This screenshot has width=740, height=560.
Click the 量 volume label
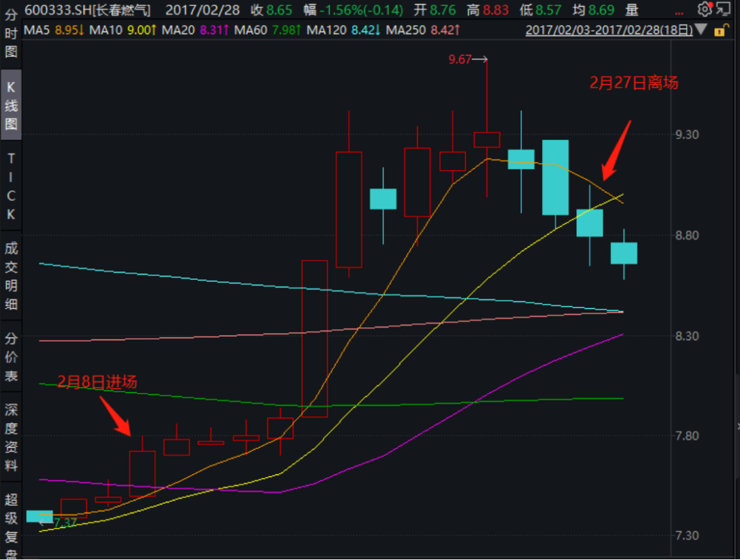[632, 10]
